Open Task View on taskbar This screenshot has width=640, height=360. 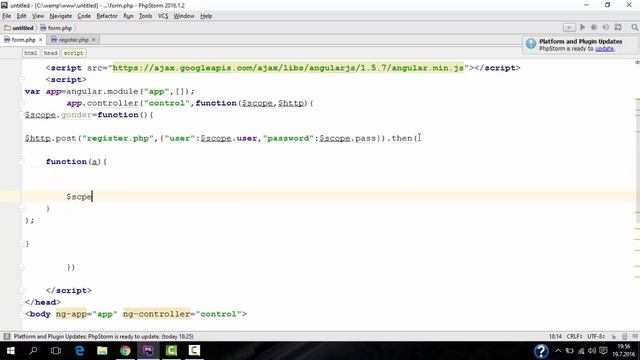tap(56, 351)
